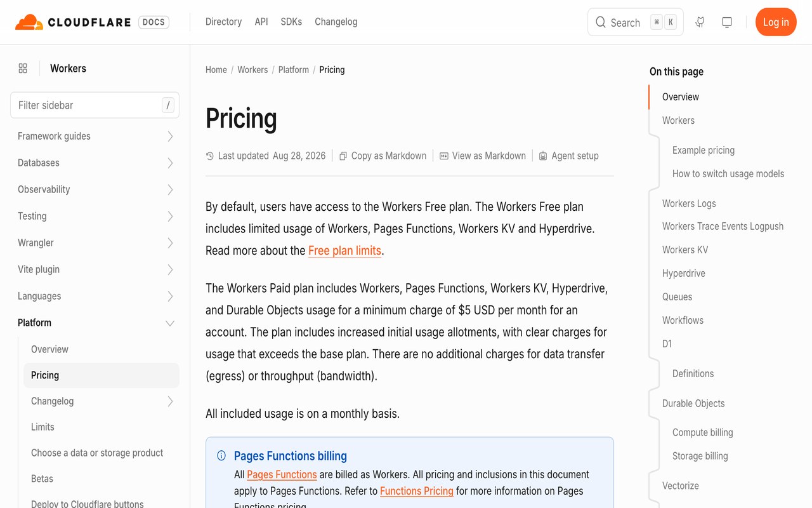812x508 pixels.
Task: Jump to Hyperdrive section
Action: 684,274
